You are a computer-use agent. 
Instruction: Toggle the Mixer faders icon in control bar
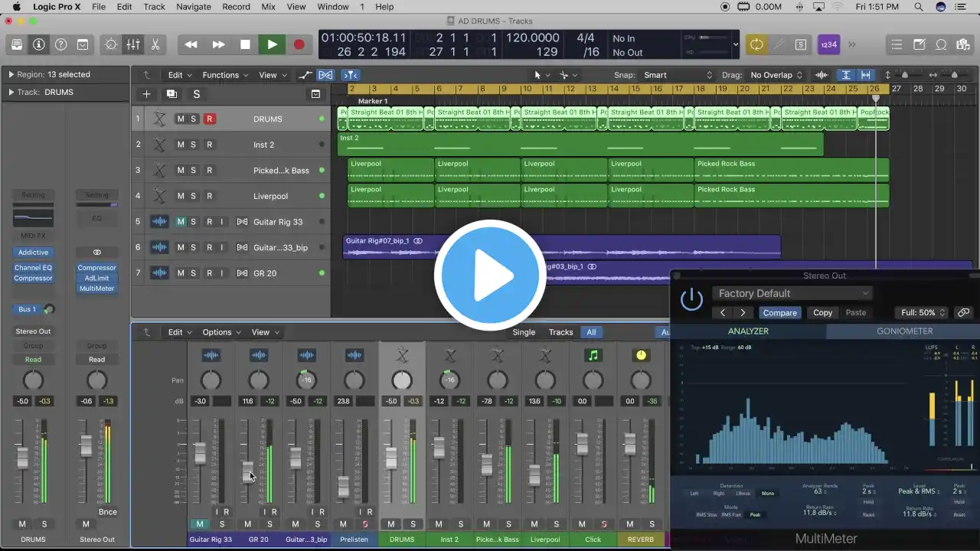pos(132,44)
